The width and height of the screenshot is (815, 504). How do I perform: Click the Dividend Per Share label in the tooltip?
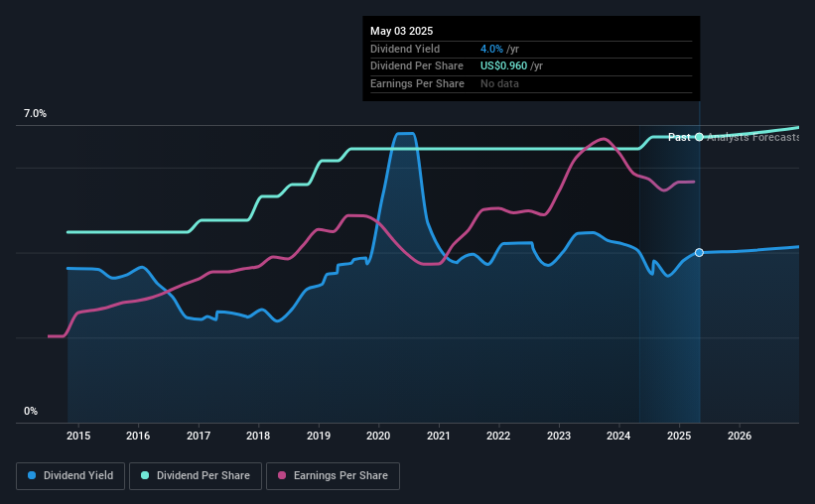tap(417, 66)
